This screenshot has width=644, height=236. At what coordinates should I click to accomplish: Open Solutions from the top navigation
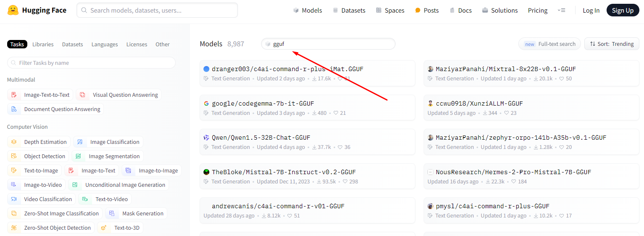[500, 11]
